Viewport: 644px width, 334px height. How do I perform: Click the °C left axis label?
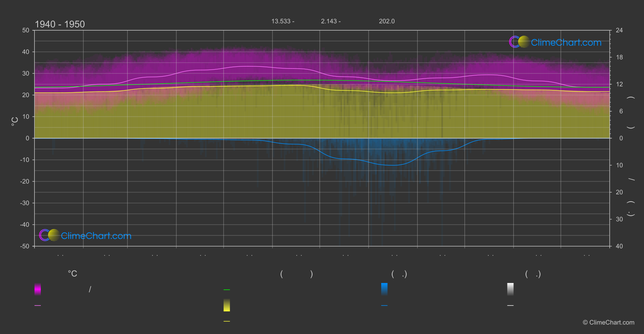click(x=15, y=121)
